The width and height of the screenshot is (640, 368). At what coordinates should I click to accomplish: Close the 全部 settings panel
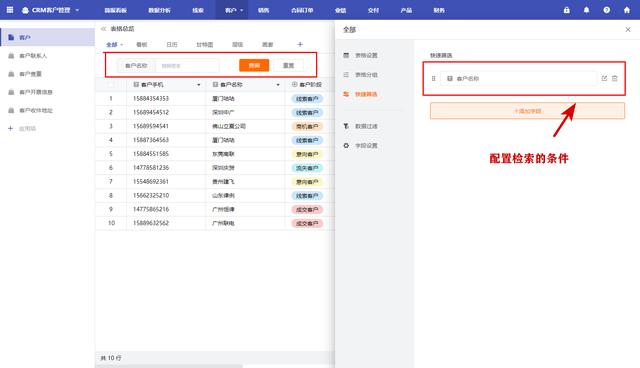pos(628,29)
